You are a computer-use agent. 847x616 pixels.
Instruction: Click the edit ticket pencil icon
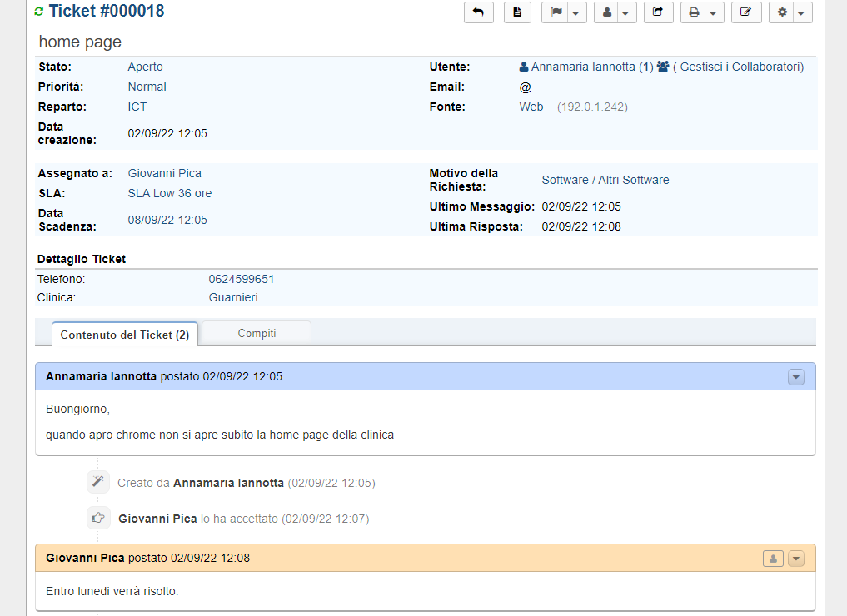pyautogui.click(x=746, y=12)
